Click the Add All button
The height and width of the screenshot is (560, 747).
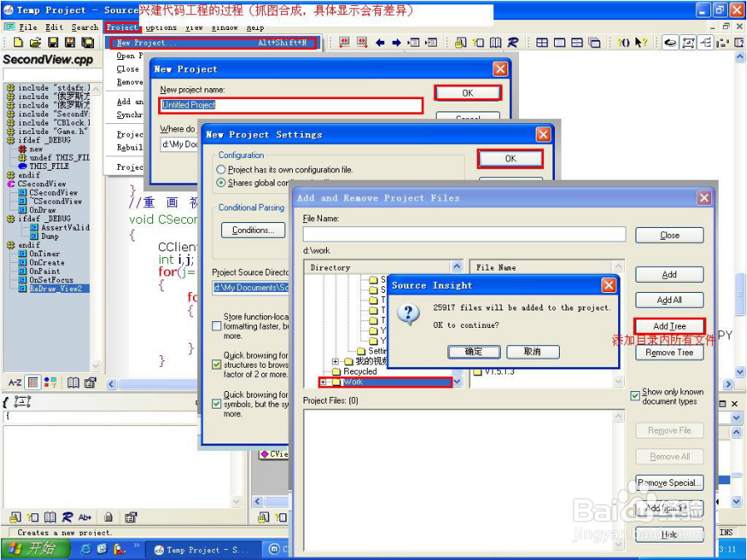(670, 300)
